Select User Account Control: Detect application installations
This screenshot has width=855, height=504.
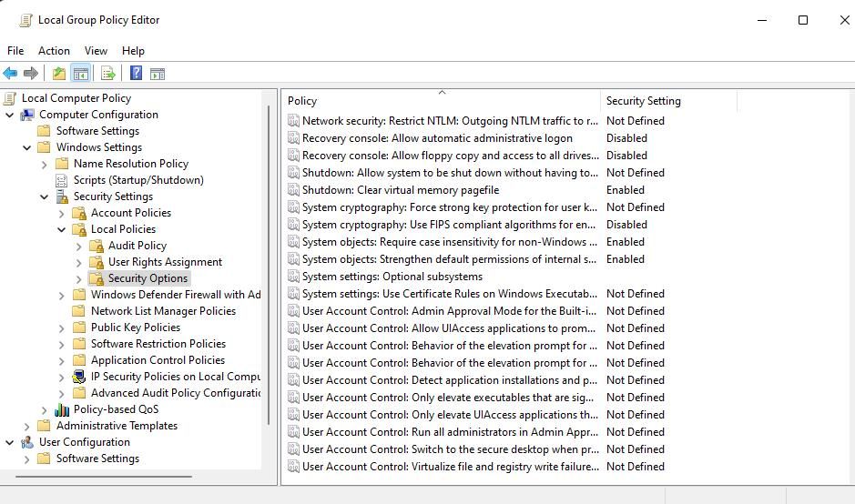point(450,381)
